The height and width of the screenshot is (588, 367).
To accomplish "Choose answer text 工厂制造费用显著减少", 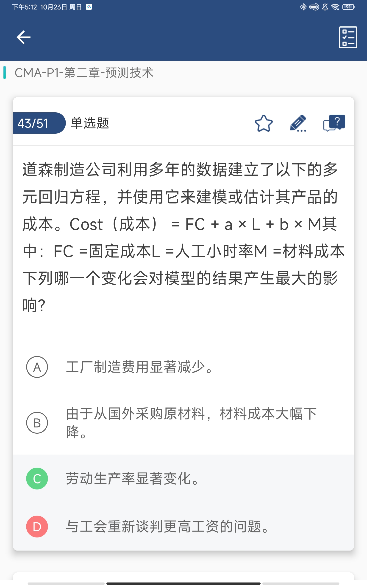I will (139, 367).
